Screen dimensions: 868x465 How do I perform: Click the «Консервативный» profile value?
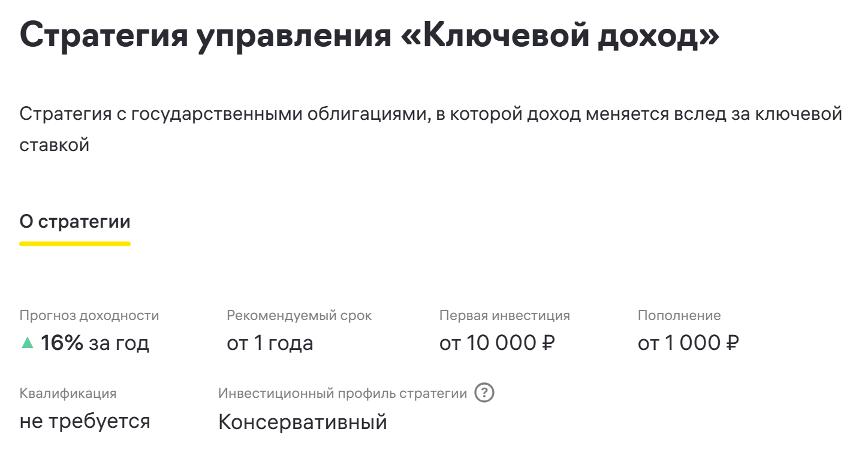point(302,422)
